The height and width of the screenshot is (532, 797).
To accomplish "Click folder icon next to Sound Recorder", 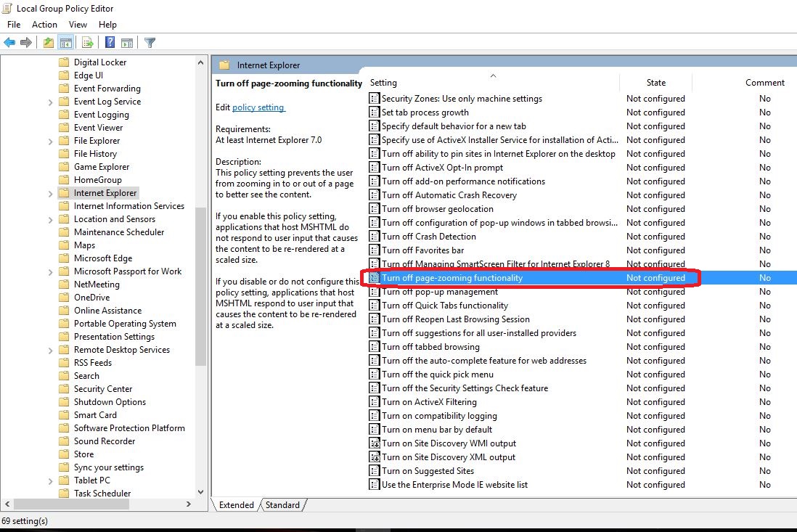I will tap(64, 441).
